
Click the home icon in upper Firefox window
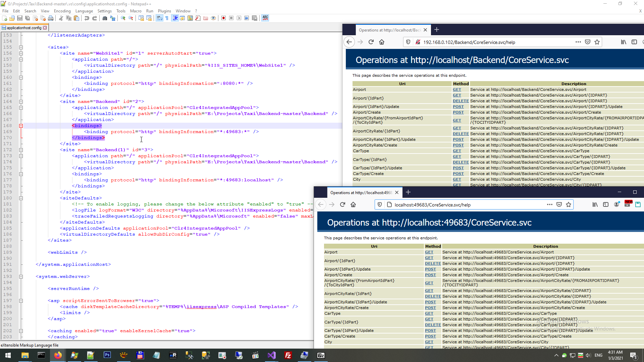click(x=382, y=42)
